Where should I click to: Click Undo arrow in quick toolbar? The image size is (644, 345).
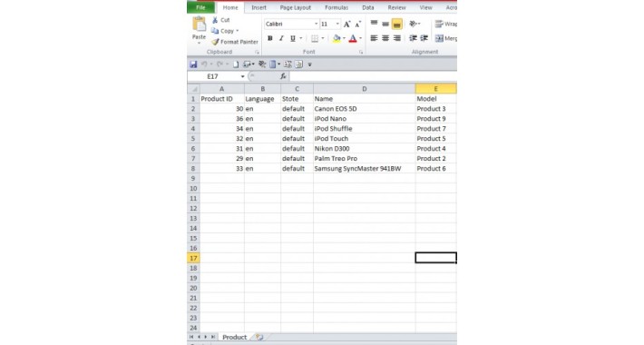204,64
